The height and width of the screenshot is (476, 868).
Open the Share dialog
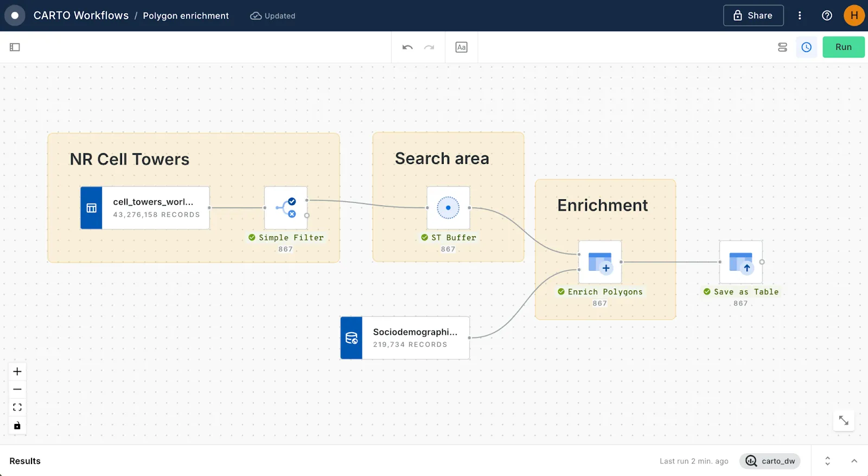click(x=753, y=16)
